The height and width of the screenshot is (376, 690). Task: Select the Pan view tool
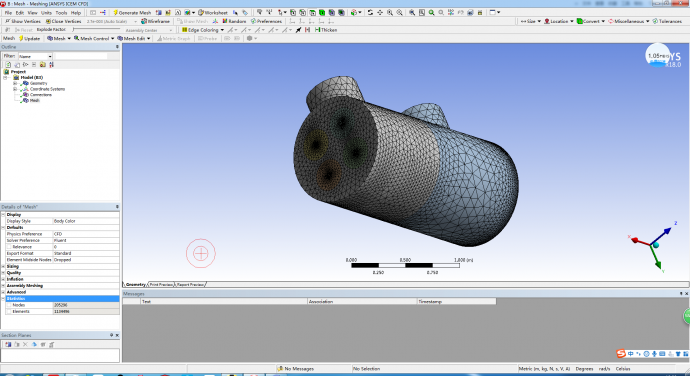coord(380,13)
